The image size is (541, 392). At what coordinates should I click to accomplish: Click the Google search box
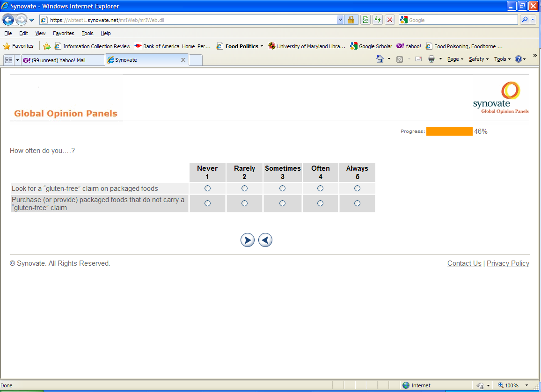[x=461, y=20]
